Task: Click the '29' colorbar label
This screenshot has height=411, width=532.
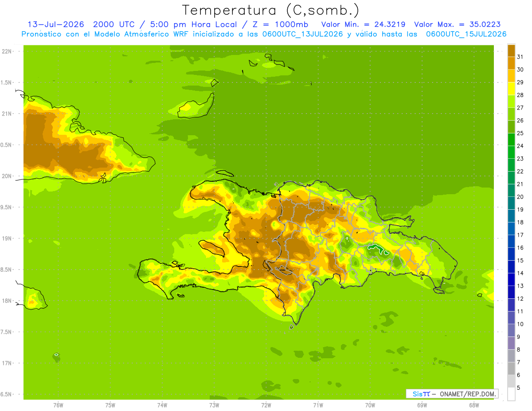Action: tap(520, 82)
